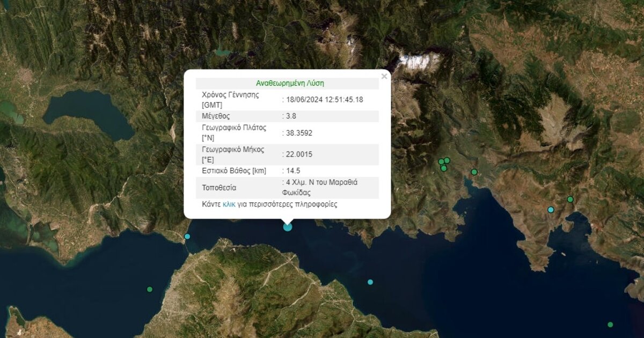Image resolution: width=644 pixels, height=338 pixels.
Task: Select the magnitude value 3.8
Action: pos(291,116)
